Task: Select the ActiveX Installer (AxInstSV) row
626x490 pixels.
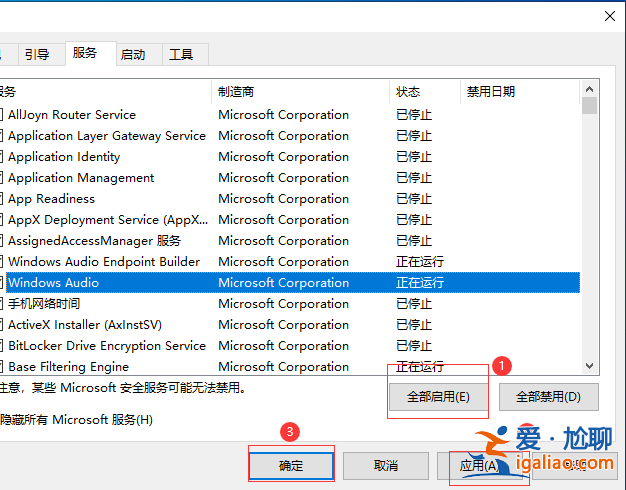Action: coord(290,325)
